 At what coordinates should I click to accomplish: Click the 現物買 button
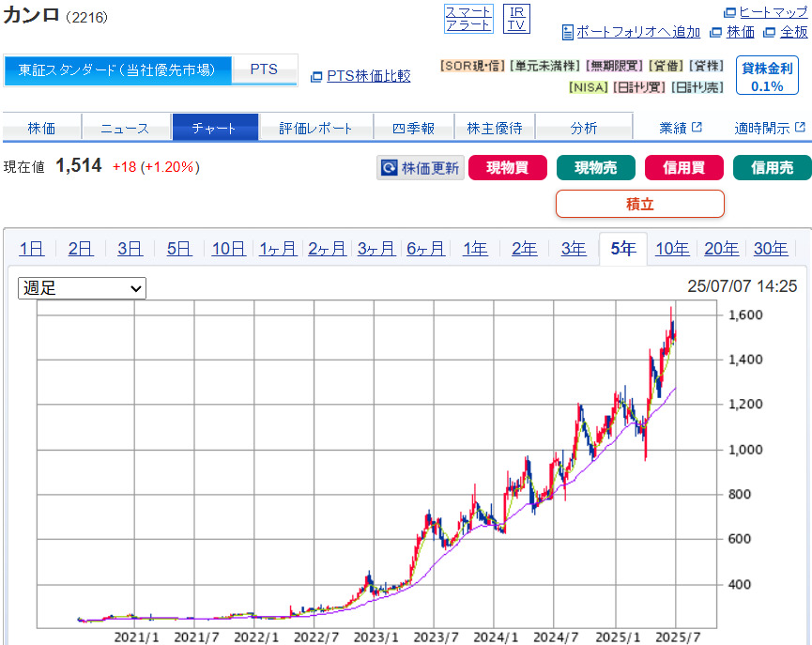(x=508, y=168)
